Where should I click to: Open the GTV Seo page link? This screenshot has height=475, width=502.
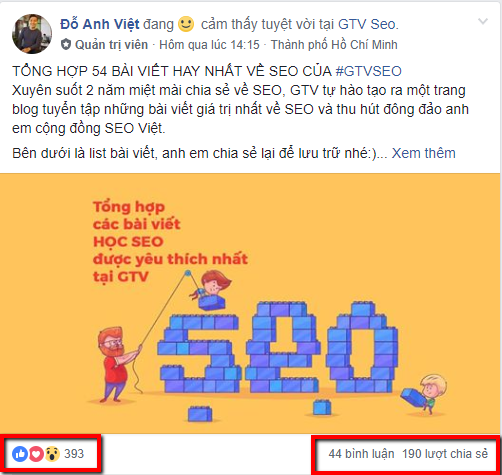367,24
